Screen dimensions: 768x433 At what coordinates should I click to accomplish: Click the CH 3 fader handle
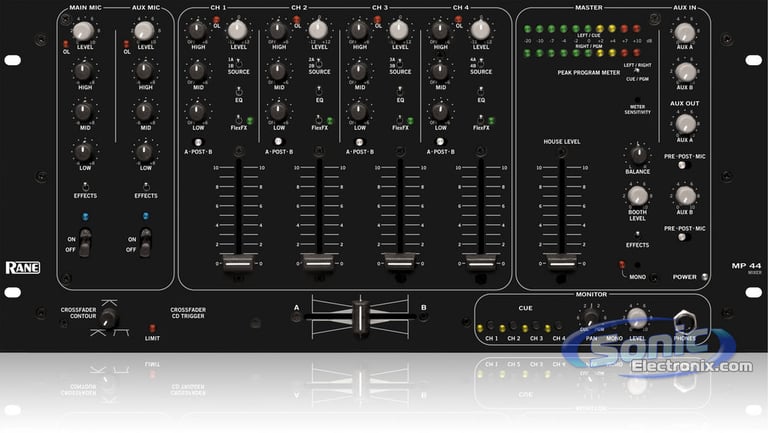click(400, 263)
